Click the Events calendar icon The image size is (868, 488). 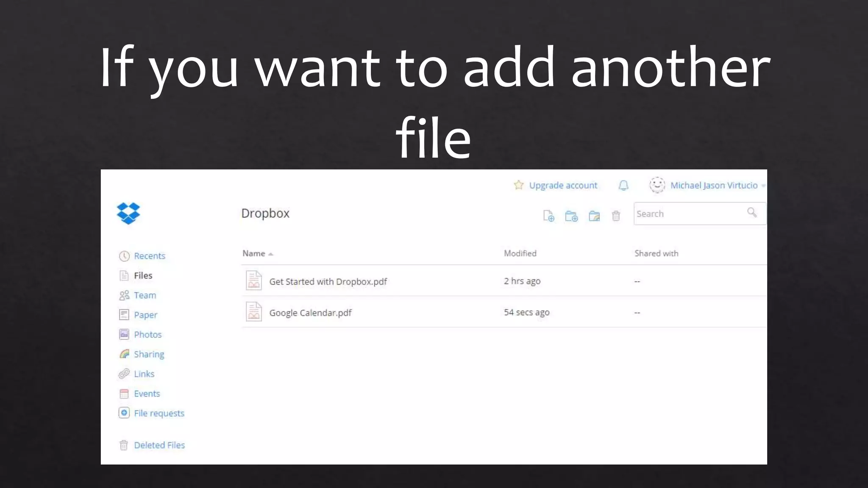[124, 394]
